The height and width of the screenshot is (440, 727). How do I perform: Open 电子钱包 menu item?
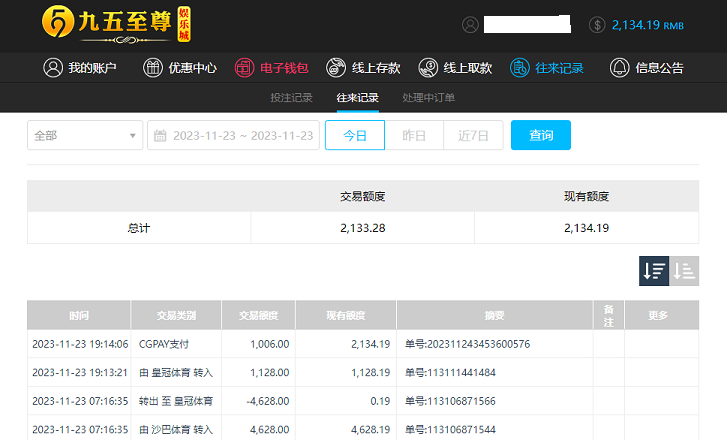[272, 68]
